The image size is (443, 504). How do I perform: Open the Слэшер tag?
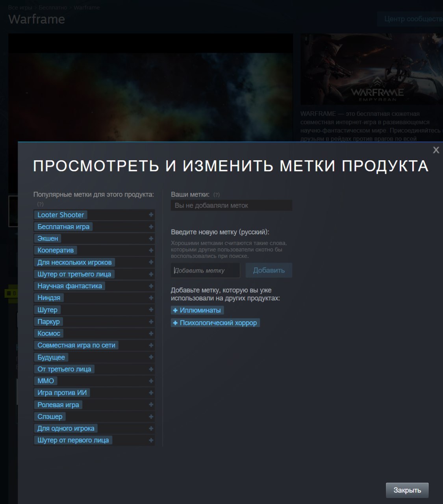coord(50,417)
